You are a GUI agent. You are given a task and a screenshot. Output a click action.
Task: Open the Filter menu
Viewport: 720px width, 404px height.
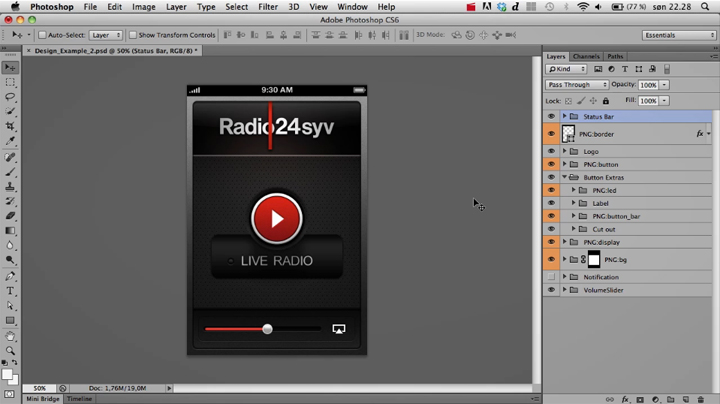coord(268,7)
